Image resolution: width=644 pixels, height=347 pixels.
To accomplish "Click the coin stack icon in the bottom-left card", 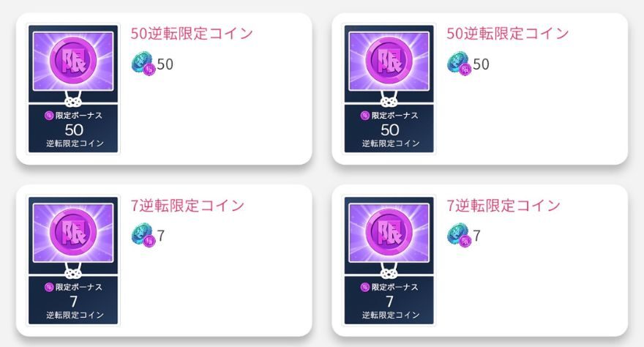I will point(143,236).
